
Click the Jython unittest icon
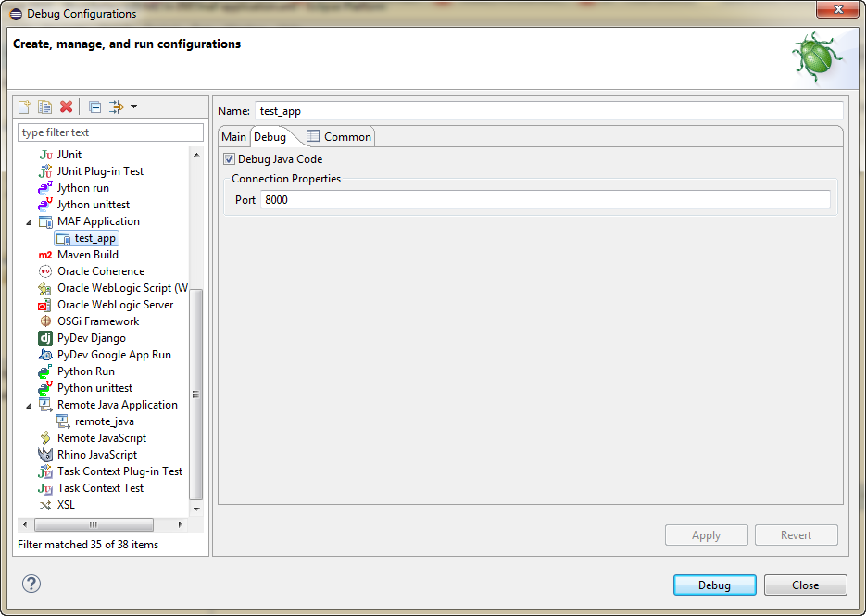coord(45,205)
